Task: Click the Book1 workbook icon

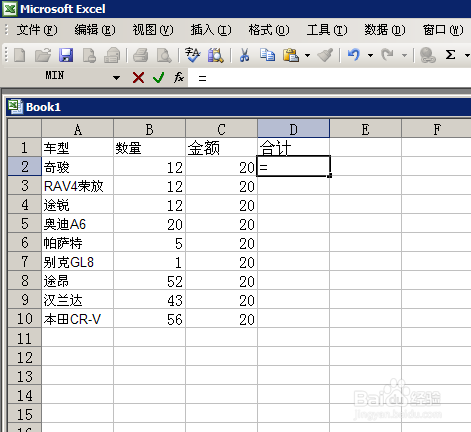Action: click(x=15, y=107)
